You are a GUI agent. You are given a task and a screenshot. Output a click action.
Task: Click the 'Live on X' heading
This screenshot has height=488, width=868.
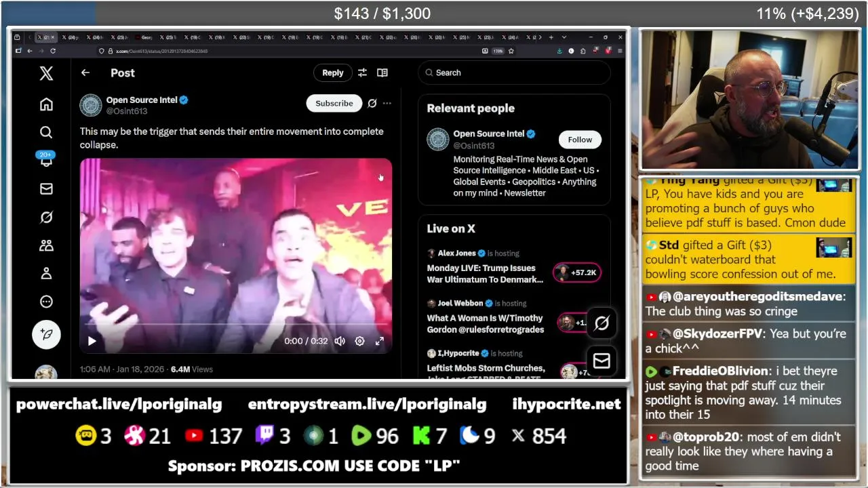tap(451, 228)
